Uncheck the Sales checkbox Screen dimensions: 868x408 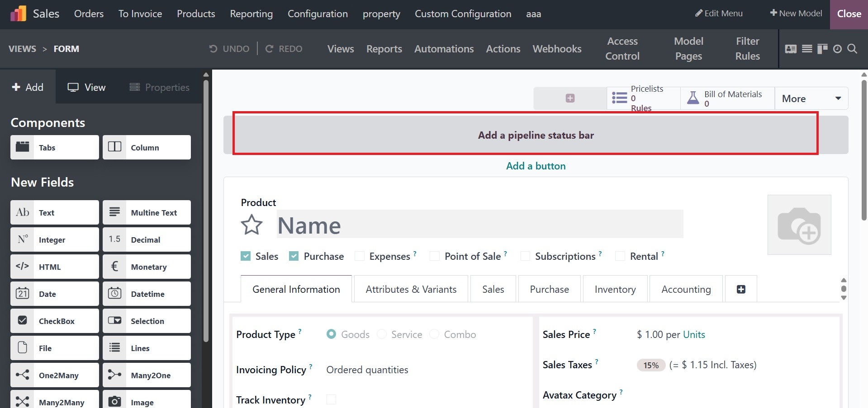pyautogui.click(x=246, y=256)
